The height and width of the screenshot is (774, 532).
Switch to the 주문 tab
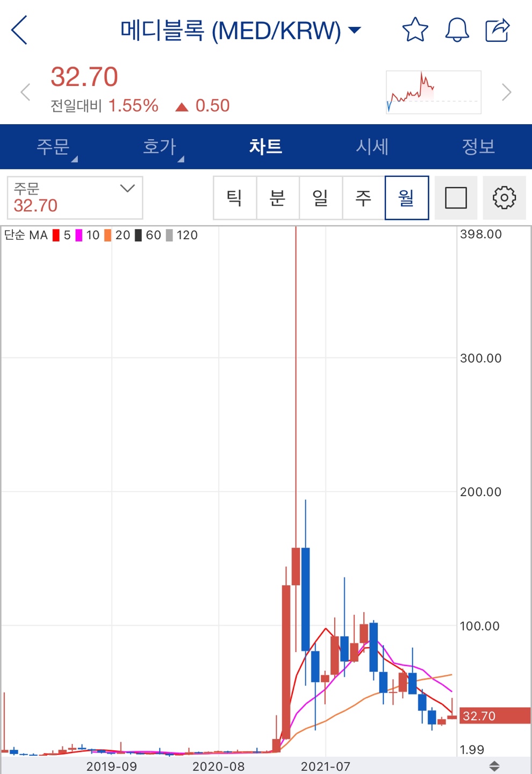53,147
